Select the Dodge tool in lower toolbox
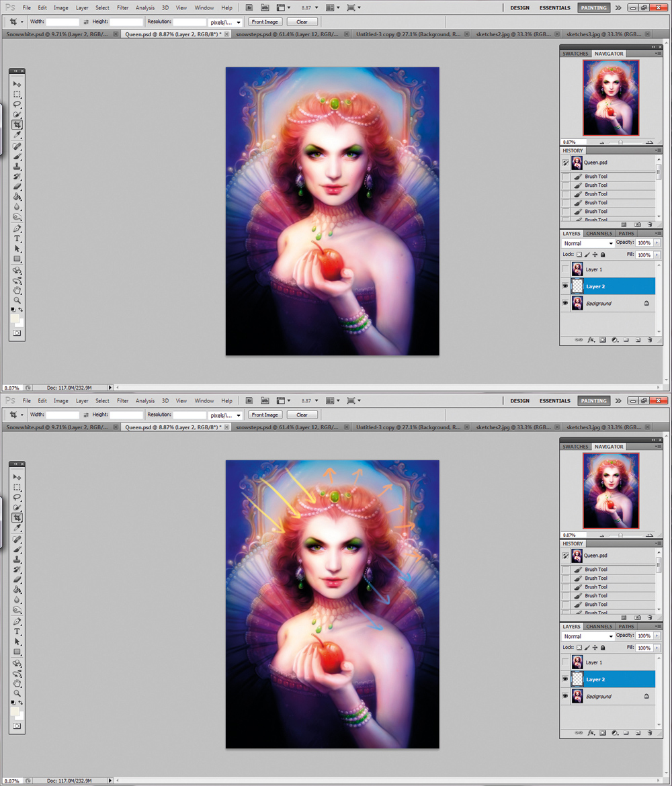The width and height of the screenshot is (672, 786). point(17,609)
